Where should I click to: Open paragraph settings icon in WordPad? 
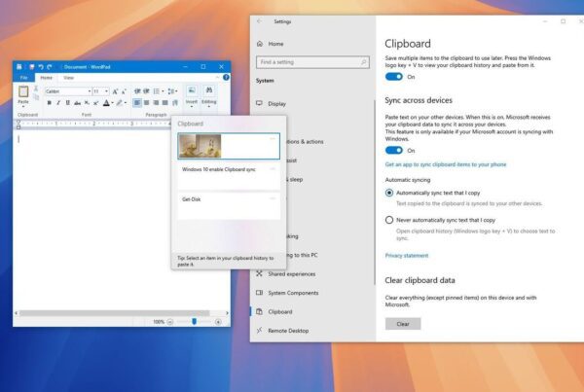coord(175,103)
